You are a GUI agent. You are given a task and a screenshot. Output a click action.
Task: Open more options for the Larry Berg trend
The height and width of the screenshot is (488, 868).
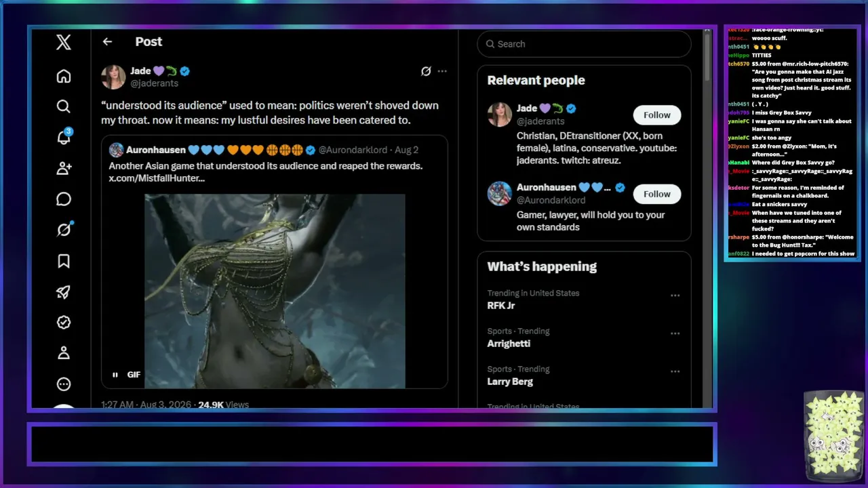pos(675,371)
